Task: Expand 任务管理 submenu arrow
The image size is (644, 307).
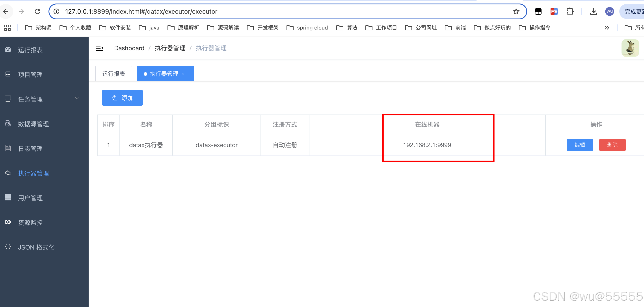Action: point(77,98)
